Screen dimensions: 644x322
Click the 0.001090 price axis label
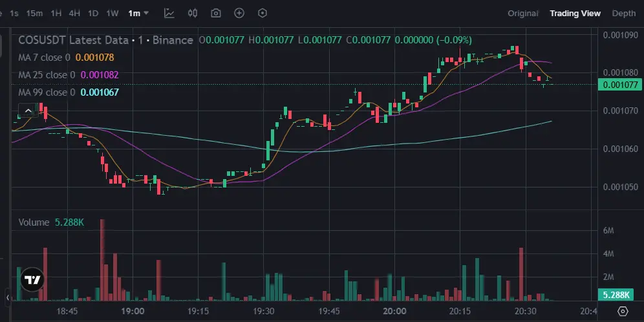620,34
